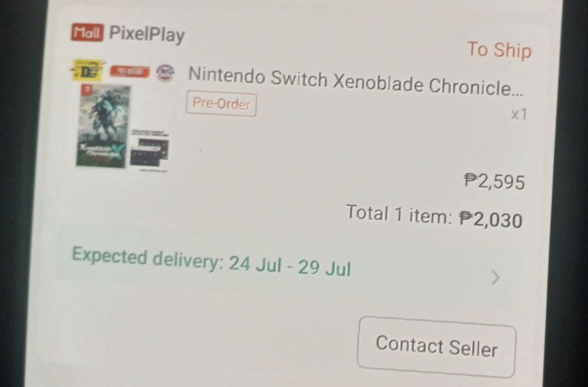Viewport: 588px width, 387px height.
Task: Tap the Contact Seller button
Action: 436,347
